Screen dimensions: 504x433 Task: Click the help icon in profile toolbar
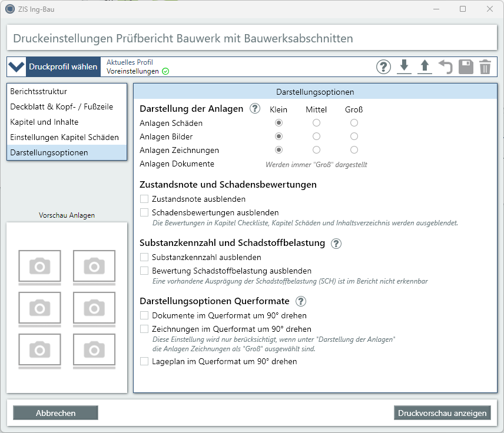[383, 67]
